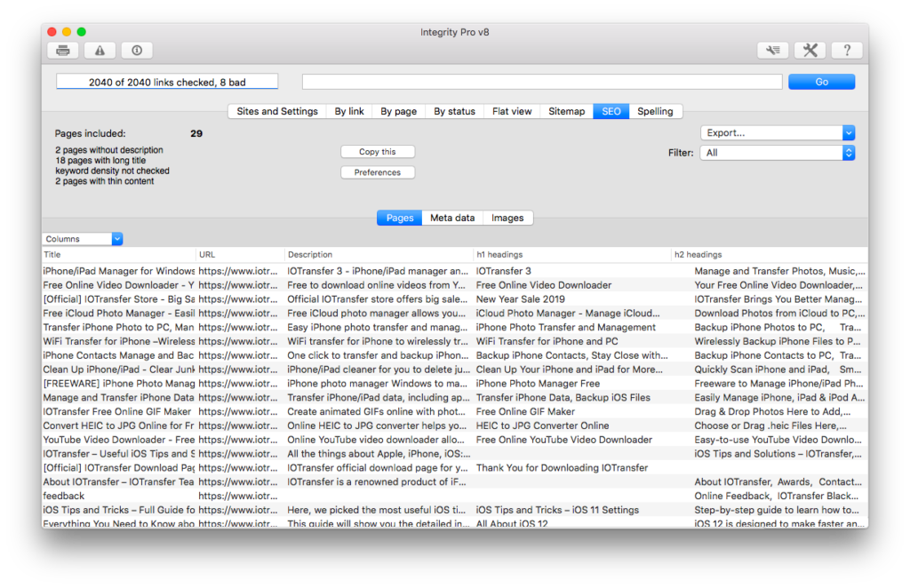This screenshot has height=588, width=910.
Task: Select the Meta data segment
Action: (452, 218)
